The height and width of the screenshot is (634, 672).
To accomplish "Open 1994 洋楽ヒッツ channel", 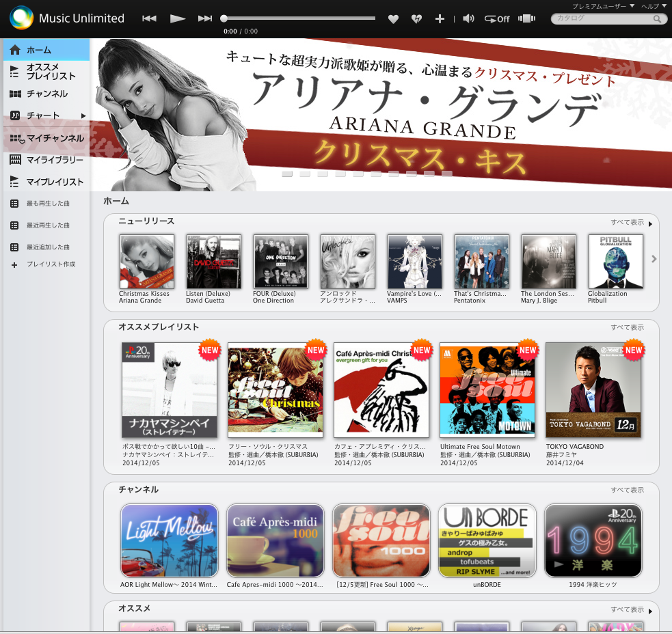I will point(593,540).
